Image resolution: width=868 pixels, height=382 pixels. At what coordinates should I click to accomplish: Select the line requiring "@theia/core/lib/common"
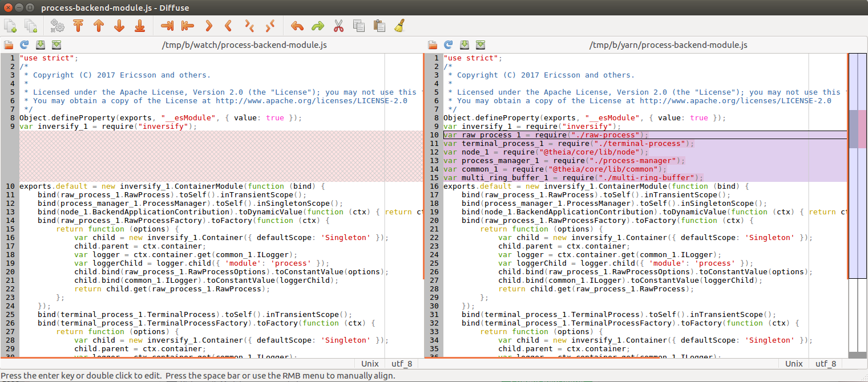tap(645, 169)
